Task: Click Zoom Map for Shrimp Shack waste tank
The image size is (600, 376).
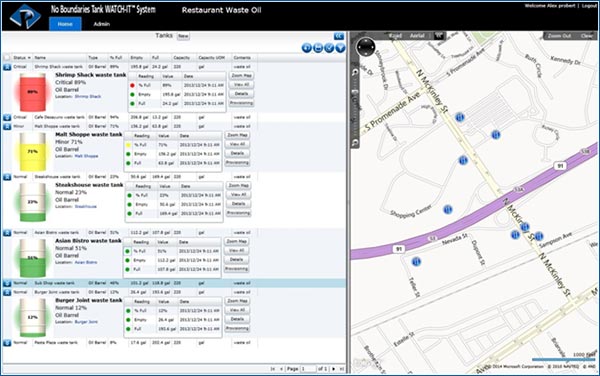Action: coord(241,76)
